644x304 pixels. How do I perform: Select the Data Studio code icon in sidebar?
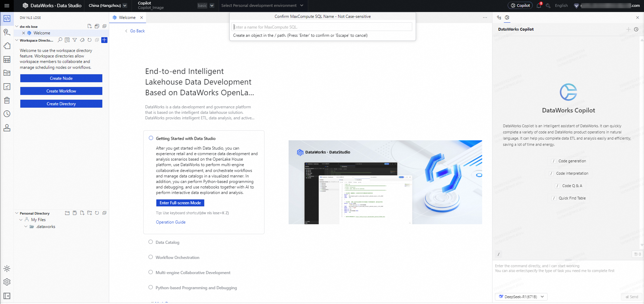tap(7, 19)
